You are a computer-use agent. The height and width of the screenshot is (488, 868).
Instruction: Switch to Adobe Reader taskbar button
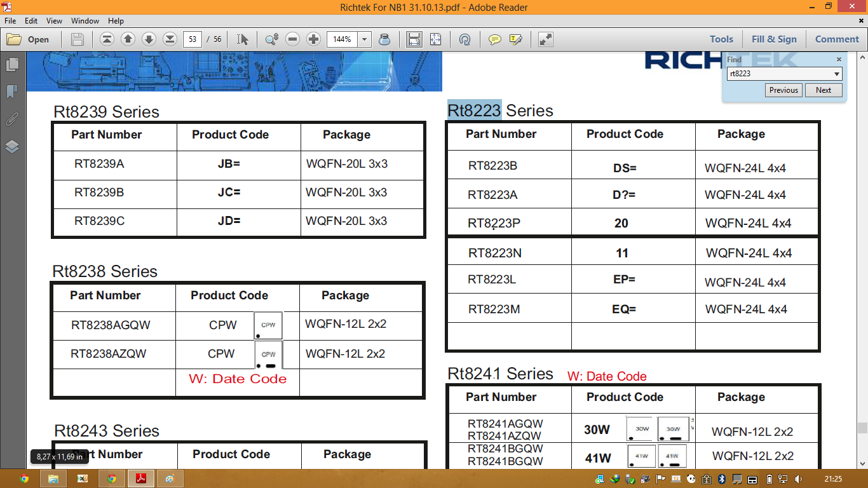click(x=140, y=478)
